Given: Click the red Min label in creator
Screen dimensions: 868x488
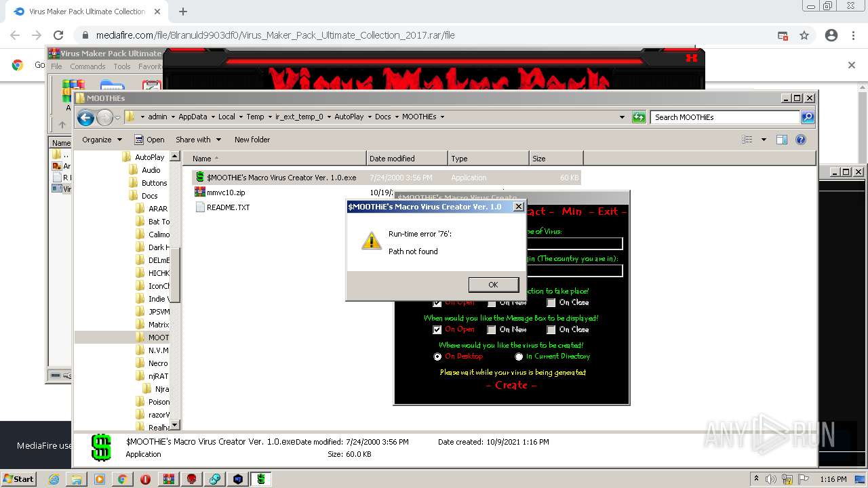Looking at the screenshot, I should tap(572, 211).
